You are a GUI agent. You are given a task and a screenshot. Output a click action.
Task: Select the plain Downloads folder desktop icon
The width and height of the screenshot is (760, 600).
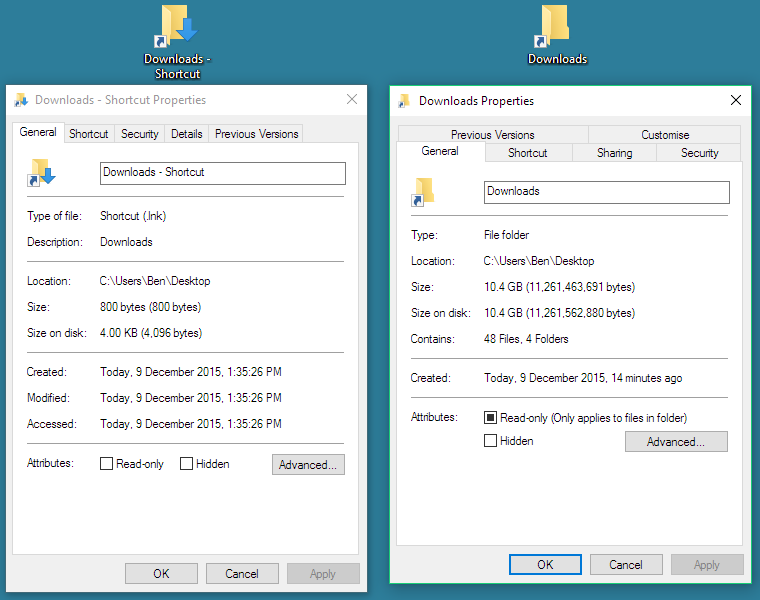coord(557,34)
